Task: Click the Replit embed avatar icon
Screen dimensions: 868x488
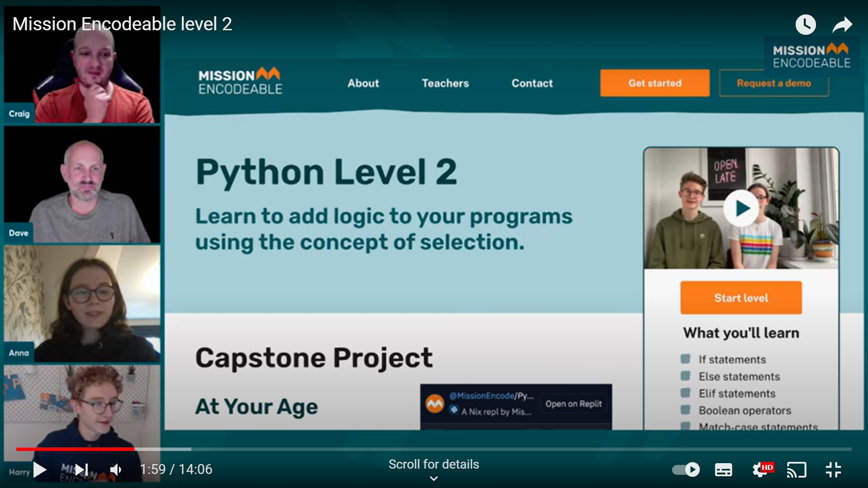Action: coord(435,404)
